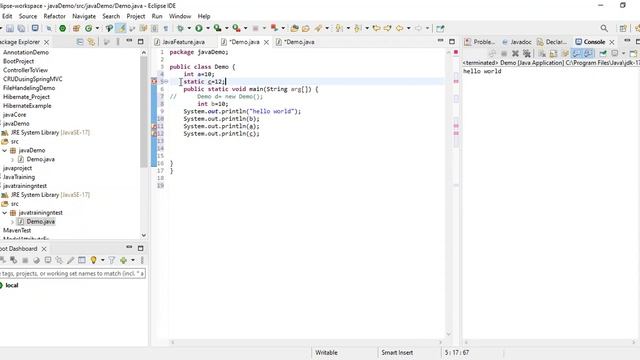This screenshot has height=360, width=640.
Task: Run the program with green Run button
Action: [x=199, y=28]
